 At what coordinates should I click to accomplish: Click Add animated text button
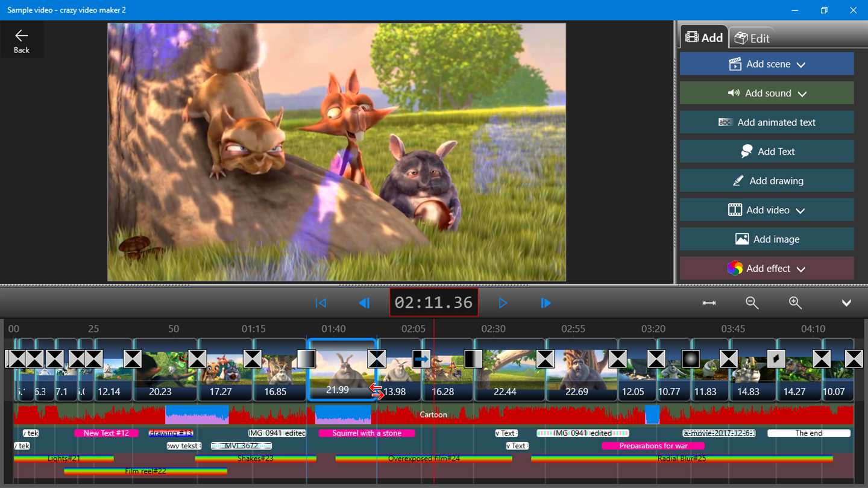point(767,122)
